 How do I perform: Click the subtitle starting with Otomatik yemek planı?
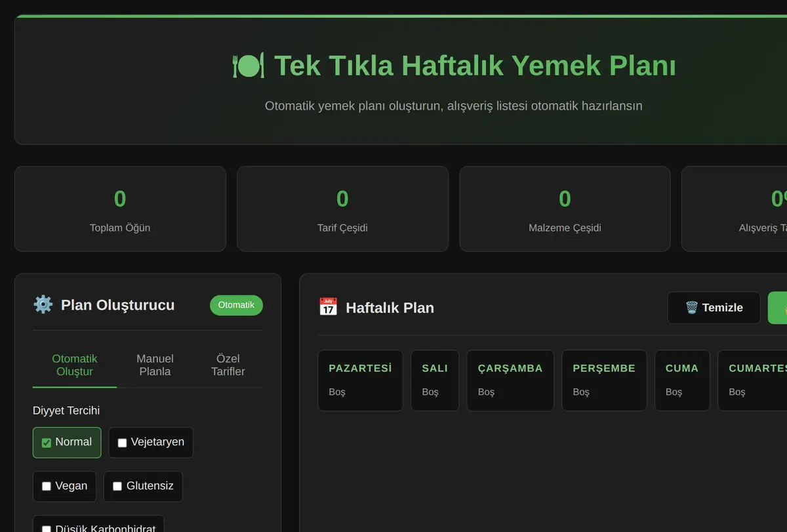coord(453,106)
